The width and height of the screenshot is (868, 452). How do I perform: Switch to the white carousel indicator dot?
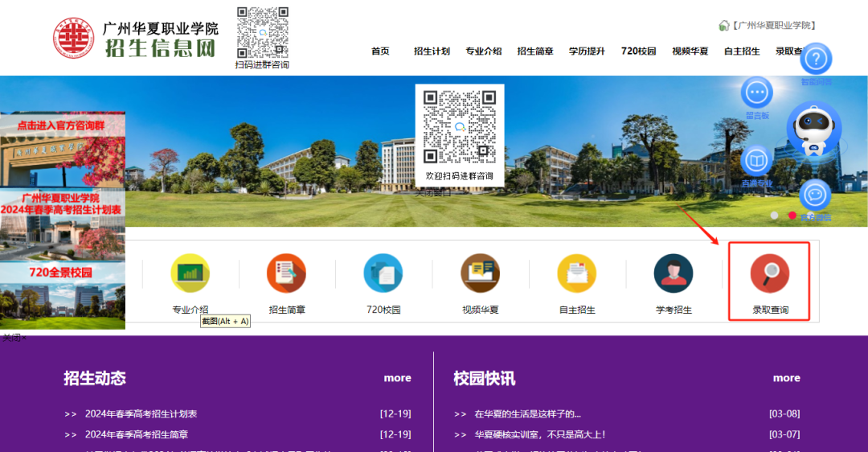[x=774, y=216]
